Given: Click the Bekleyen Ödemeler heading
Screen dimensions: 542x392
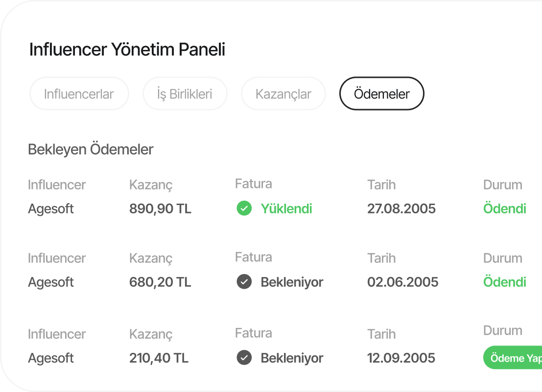Looking at the screenshot, I should pyautogui.click(x=91, y=149).
